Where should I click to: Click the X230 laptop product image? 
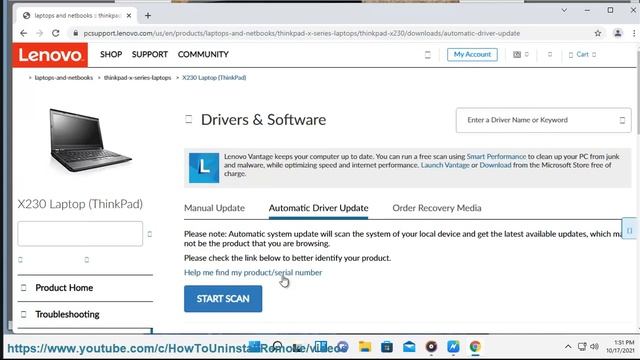tap(90, 140)
